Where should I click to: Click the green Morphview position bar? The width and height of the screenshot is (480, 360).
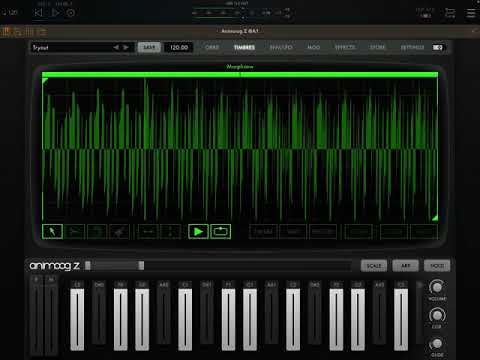tap(240, 75)
